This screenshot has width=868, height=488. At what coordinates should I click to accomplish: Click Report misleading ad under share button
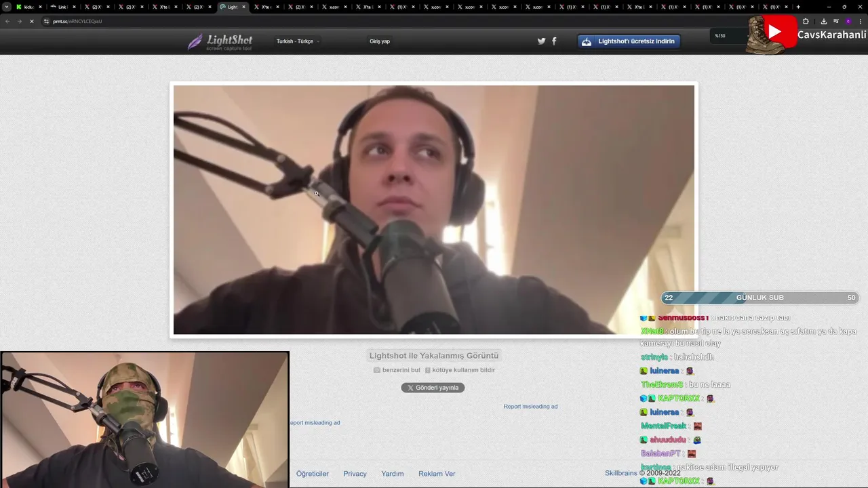pos(530,407)
